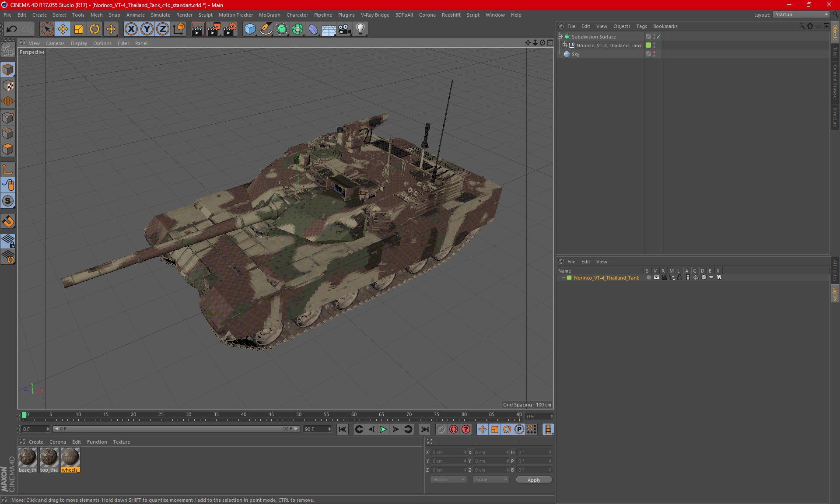Click the Apply button

click(x=534, y=480)
